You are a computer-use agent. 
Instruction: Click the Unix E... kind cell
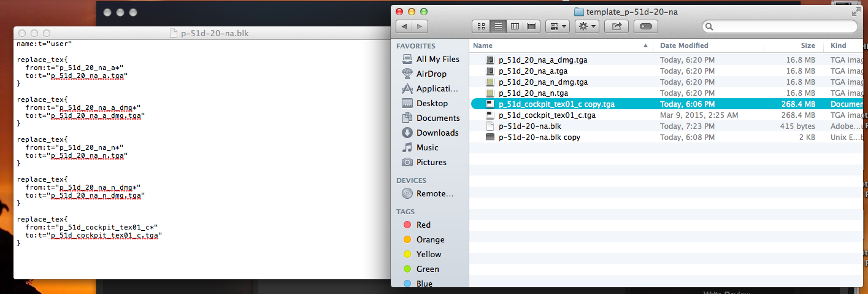click(x=847, y=137)
